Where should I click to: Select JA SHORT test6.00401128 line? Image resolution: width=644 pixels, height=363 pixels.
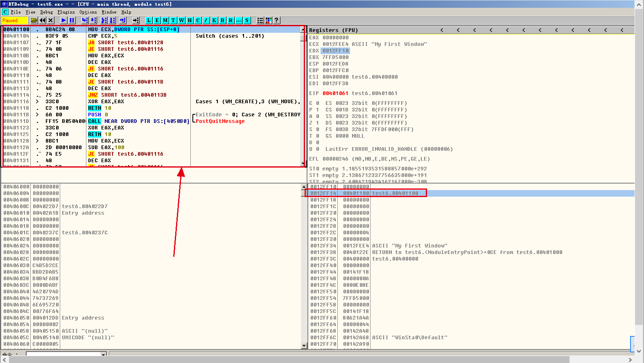[x=126, y=43]
